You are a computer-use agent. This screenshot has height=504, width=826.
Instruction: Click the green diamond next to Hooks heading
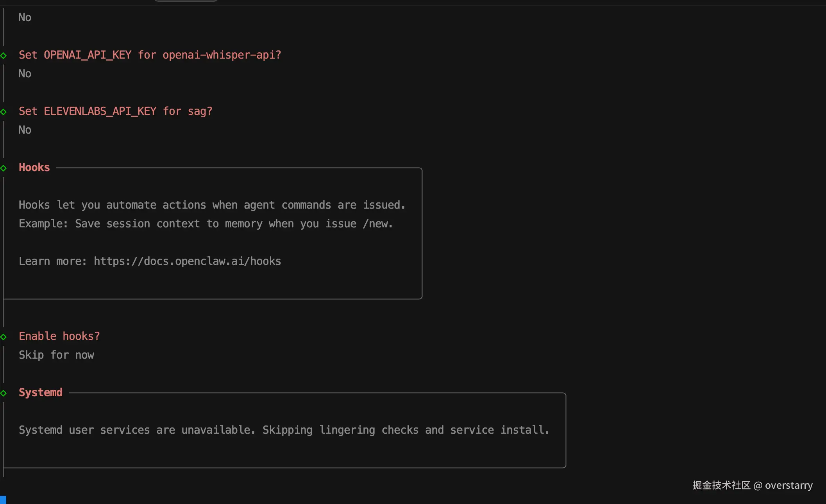4,168
